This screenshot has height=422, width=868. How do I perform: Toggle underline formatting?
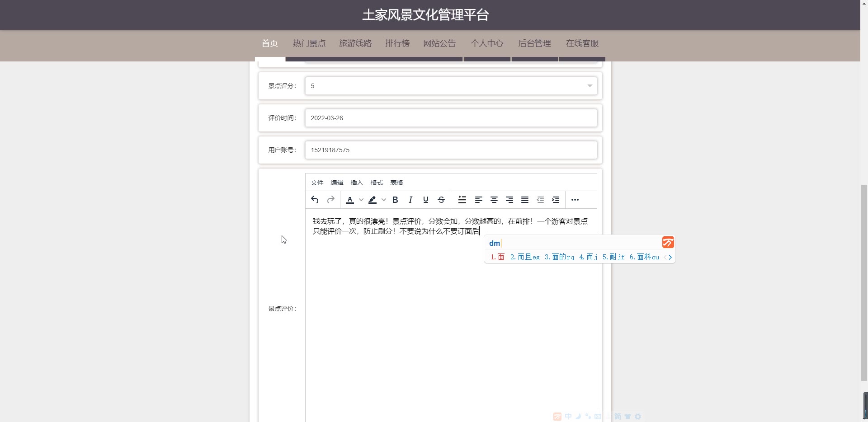tap(426, 200)
